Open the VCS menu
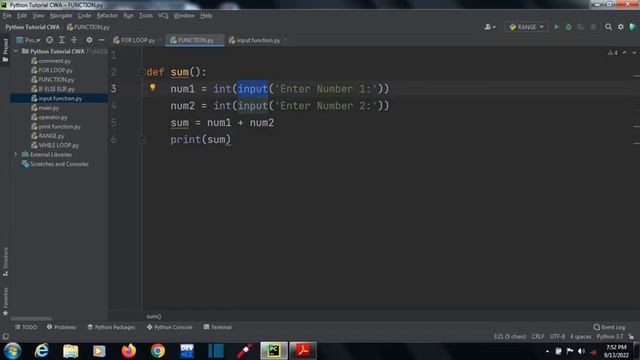This screenshot has height=360, width=640. pyautogui.click(x=163, y=16)
